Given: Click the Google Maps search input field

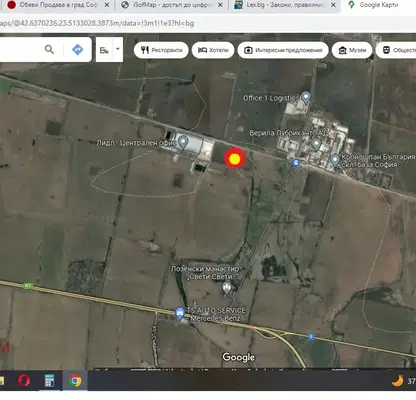Looking at the screenshot, I should [x=20, y=50].
